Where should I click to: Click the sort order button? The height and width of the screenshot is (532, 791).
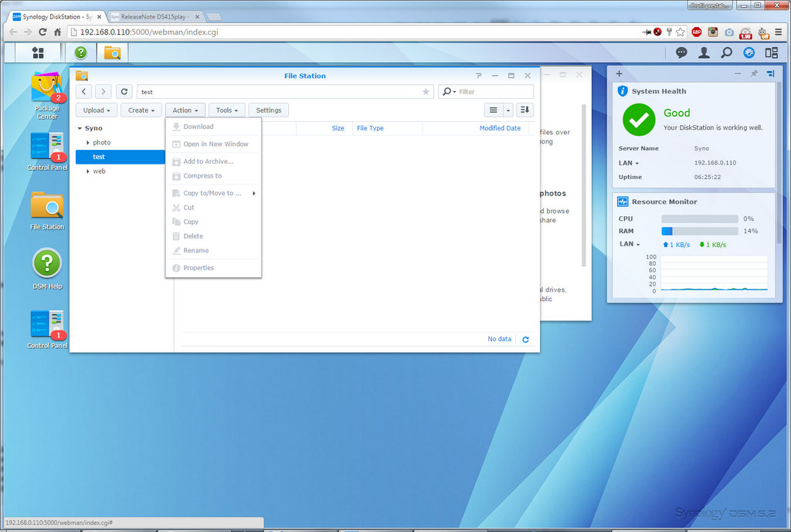[x=525, y=110]
